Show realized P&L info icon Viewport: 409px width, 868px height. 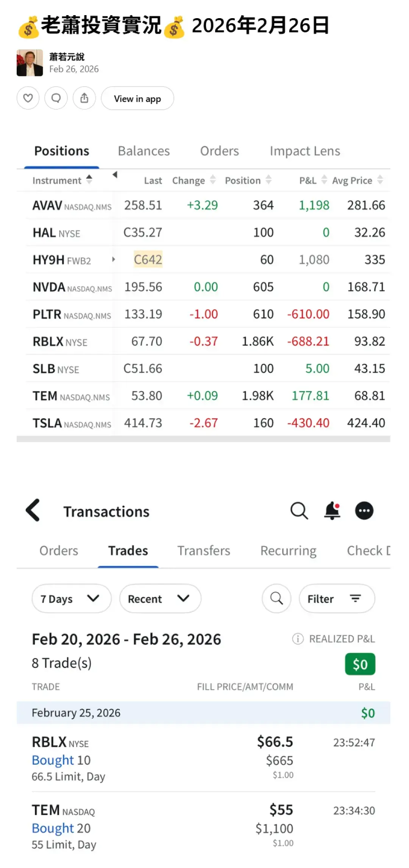[298, 639]
